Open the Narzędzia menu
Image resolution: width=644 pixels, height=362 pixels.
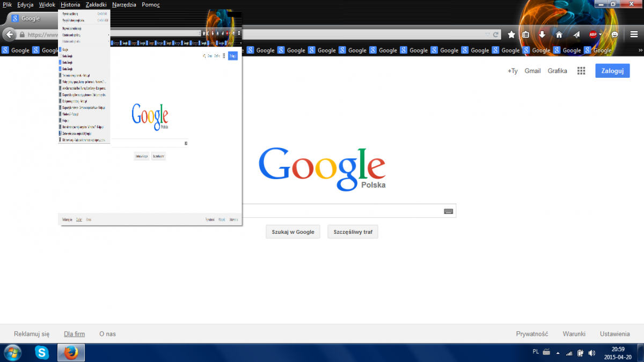[x=125, y=4]
